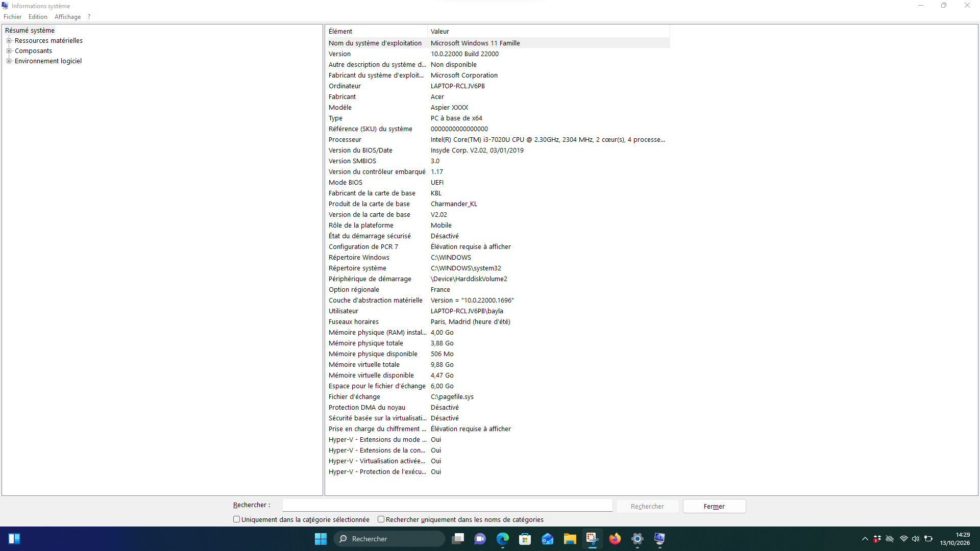Image resolution: width=980 pixels, height=551 pixels.
Task: Show hidden system tray icons
Action: pyautogui.click(x=865, y=539)
